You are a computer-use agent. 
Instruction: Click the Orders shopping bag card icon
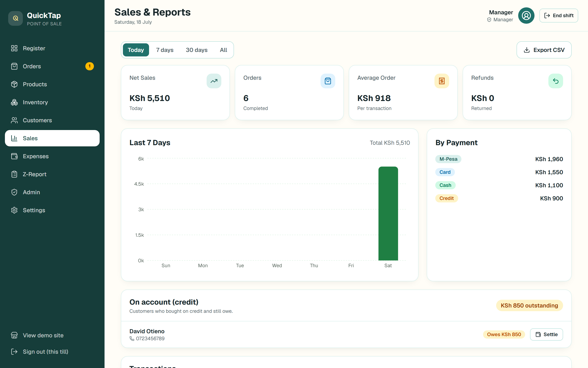click(328, 81)
